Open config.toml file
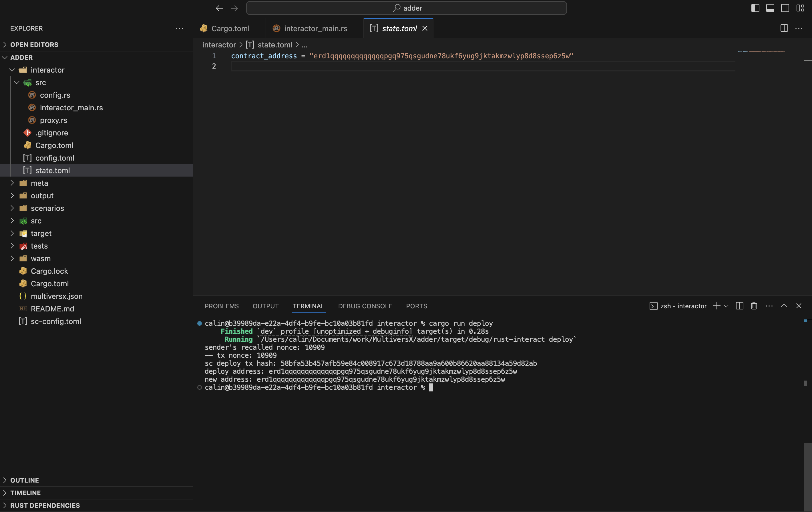 [x=96, y=158]
